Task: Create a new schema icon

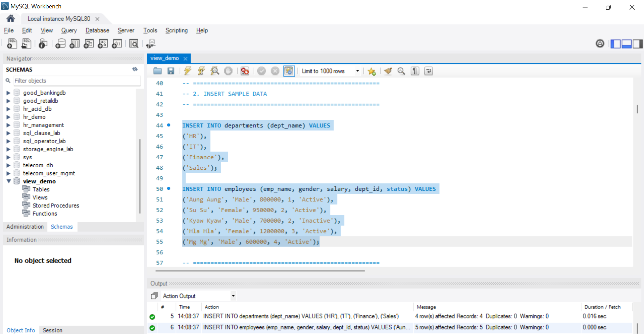Action: 60,43
